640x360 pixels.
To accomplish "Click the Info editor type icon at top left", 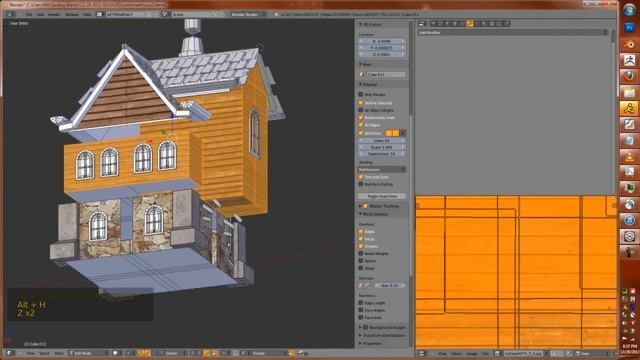I will click(10, 14).
